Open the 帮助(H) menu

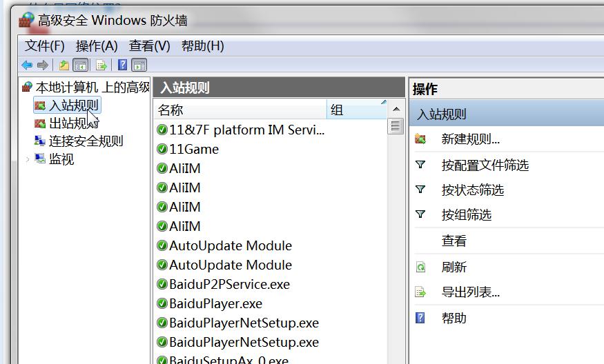point(203,45)
